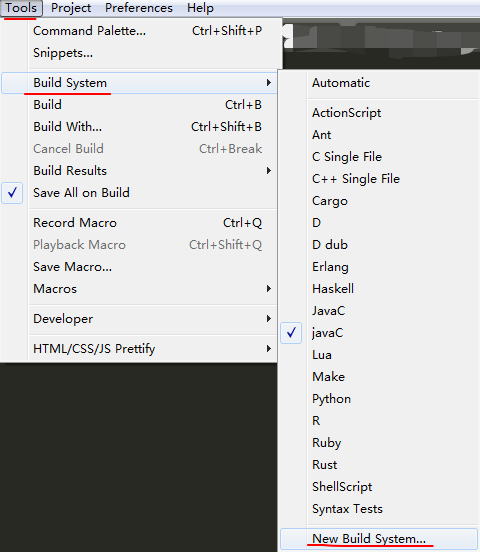Select Lua build system
The width and height of the screenshot is (480, 552).
(379, 355)
